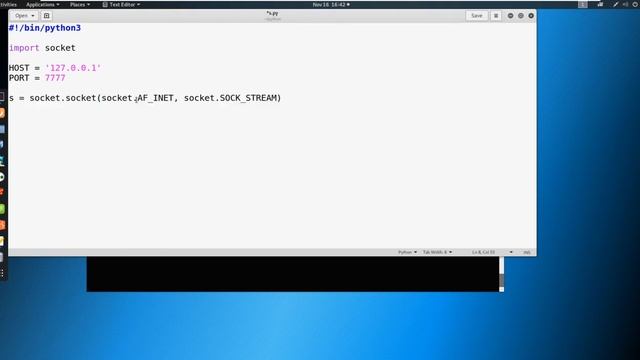This screenshot has height=360, width=640.
Task: Minimize the text editor window
Action: [510, 16]
